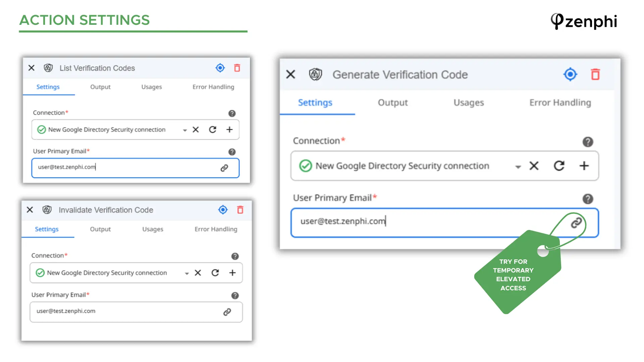This screenshot has width=644, height=362.
Task: Open Usages tab in Generate Verification Code
Action: [469, 103]
